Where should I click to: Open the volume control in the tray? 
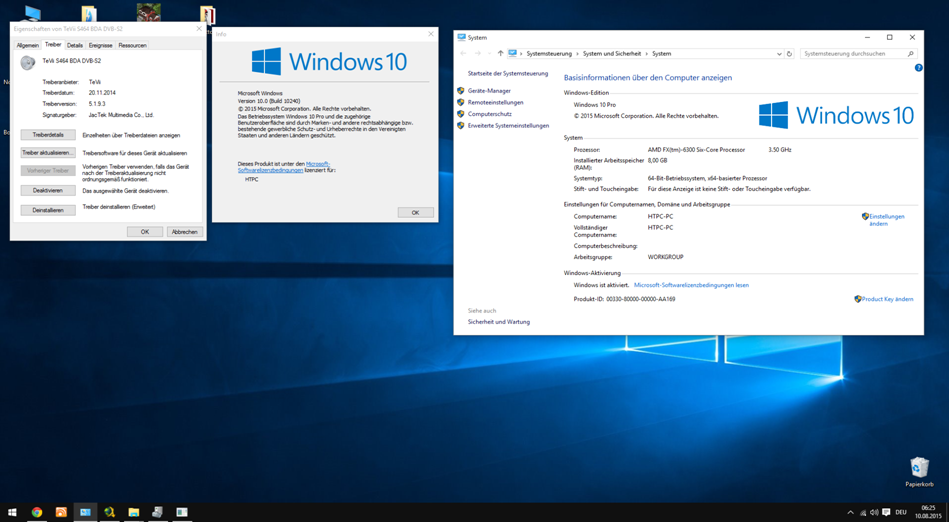point(874,512)
